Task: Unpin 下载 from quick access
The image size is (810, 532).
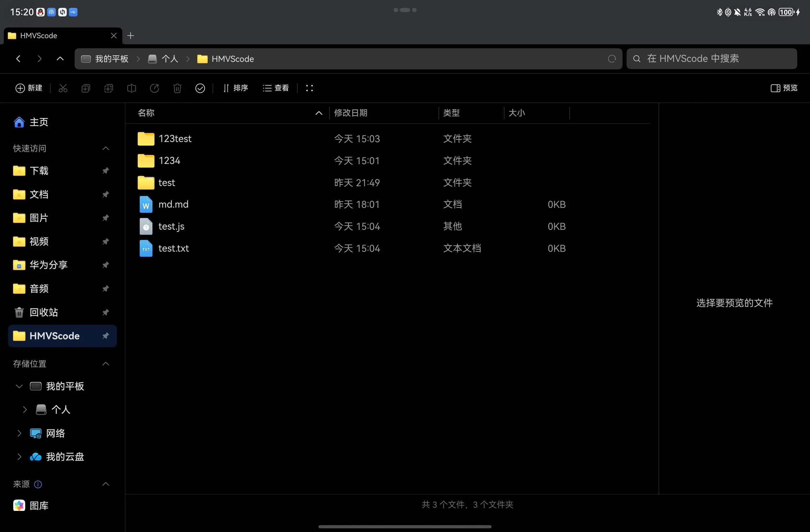Action: (106, 170)
